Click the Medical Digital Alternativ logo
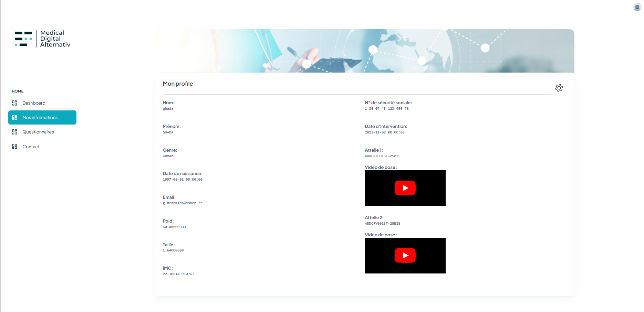Screen dimensions: 644x312 pos(42,39)
